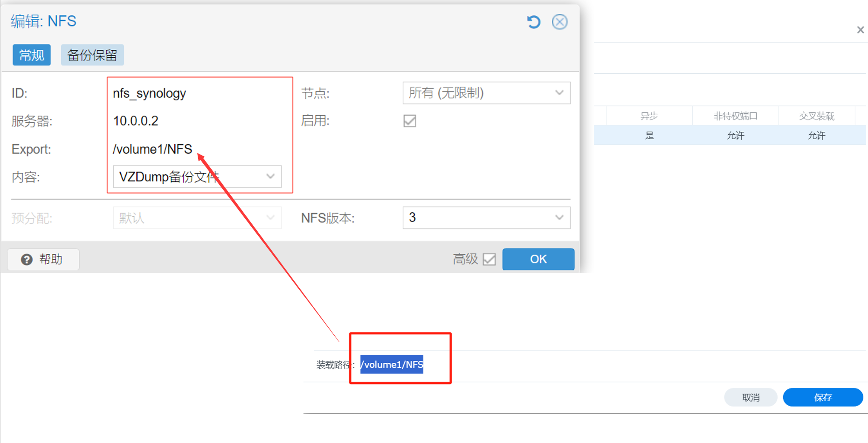Toggle the 高级 (Advanced) checkbox

click(489, 259)
